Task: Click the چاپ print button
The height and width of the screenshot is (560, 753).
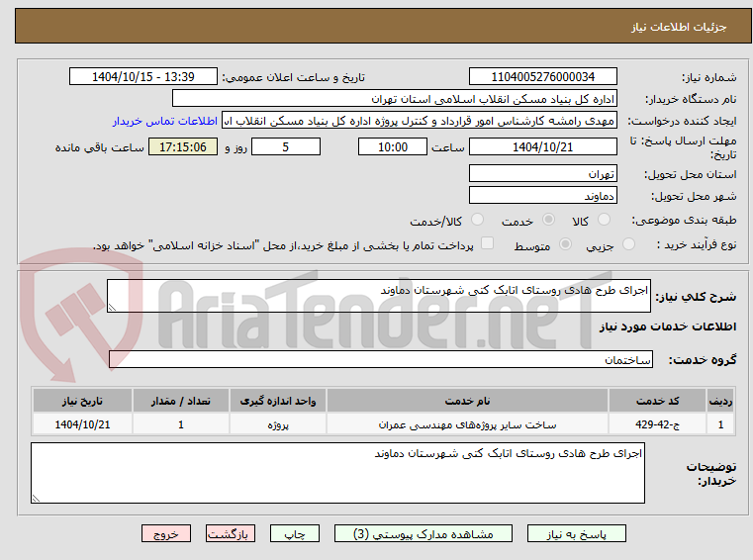Action: [295, 533]
